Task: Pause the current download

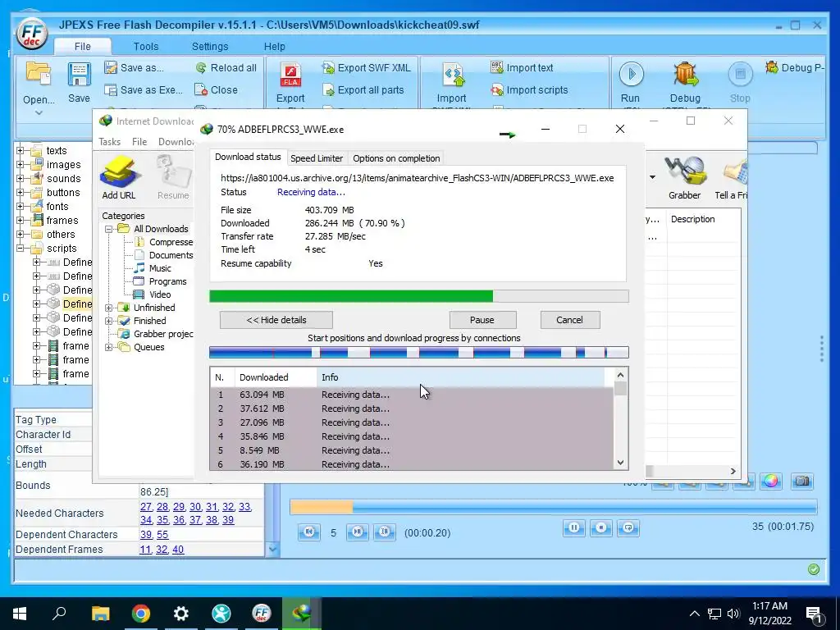Action: coord(482,320)
